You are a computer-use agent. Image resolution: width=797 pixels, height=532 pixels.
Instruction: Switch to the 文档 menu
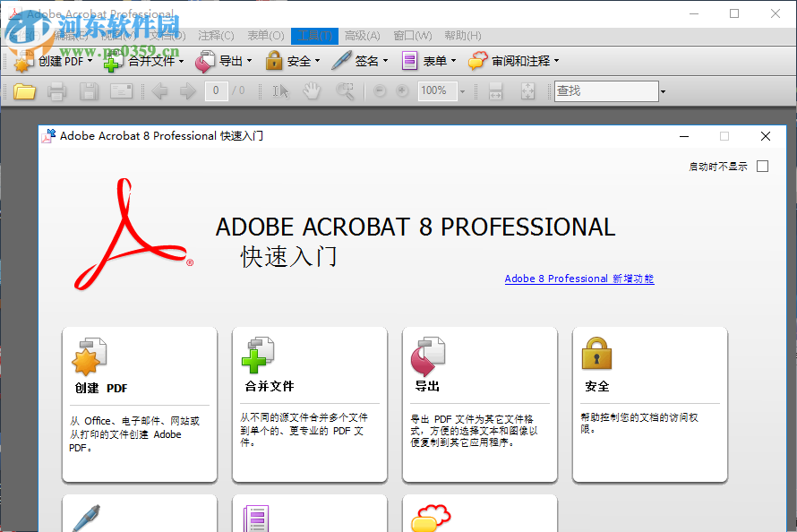coord(164,35)
